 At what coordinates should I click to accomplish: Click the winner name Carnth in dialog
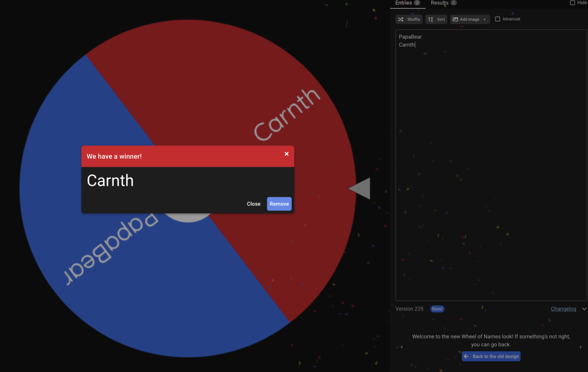[110, 181]
